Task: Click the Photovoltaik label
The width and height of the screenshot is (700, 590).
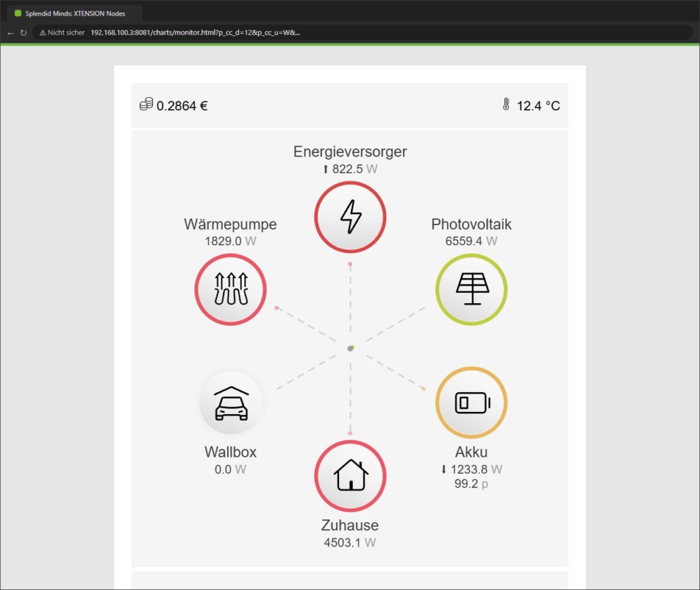Action: point(472,224)
